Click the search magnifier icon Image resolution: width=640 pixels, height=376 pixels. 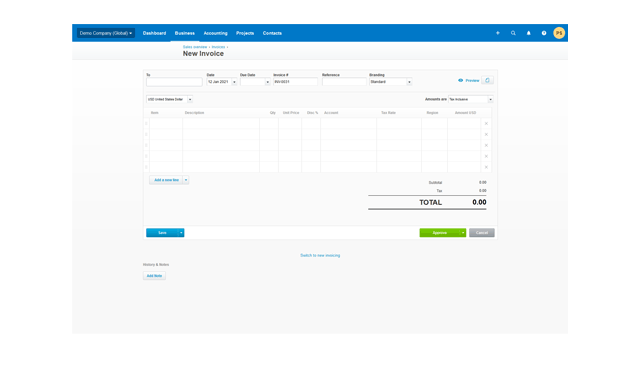click(513, 33)
